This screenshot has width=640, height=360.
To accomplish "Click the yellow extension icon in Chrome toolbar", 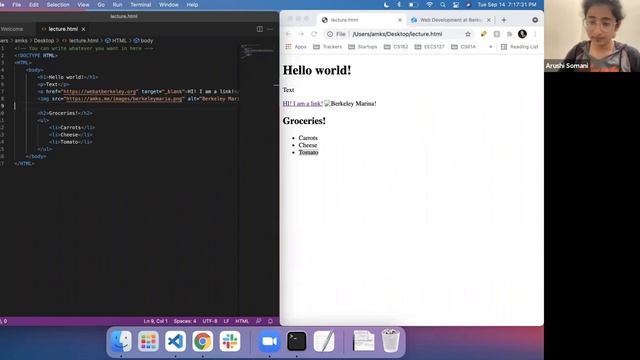I will tap(484, 34).
